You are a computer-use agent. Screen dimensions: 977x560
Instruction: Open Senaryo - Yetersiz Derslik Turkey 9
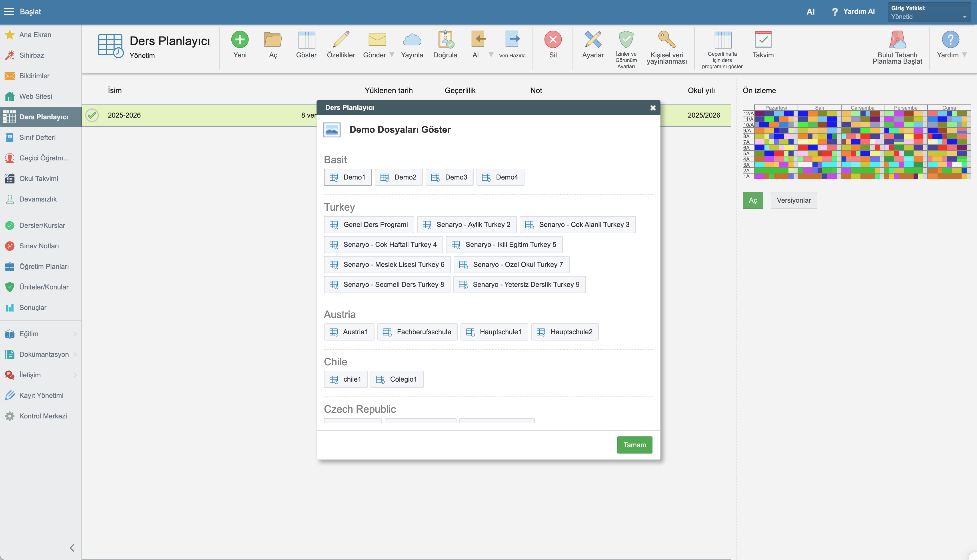[519, 285]
